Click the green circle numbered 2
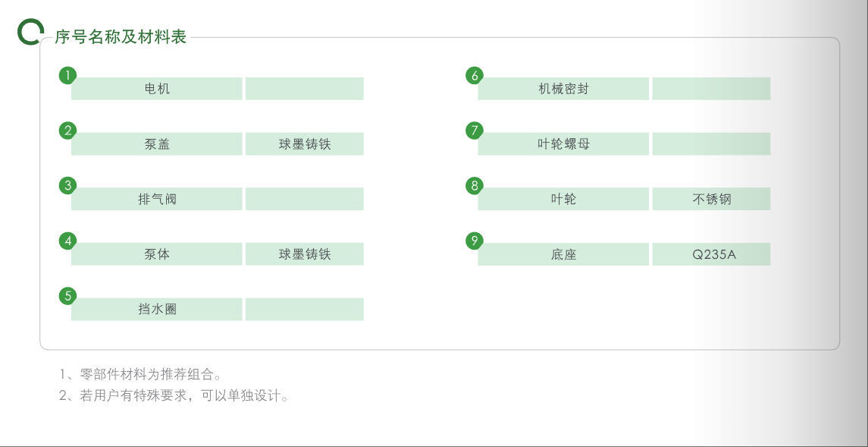868x447 pixels. coord(67,131)
